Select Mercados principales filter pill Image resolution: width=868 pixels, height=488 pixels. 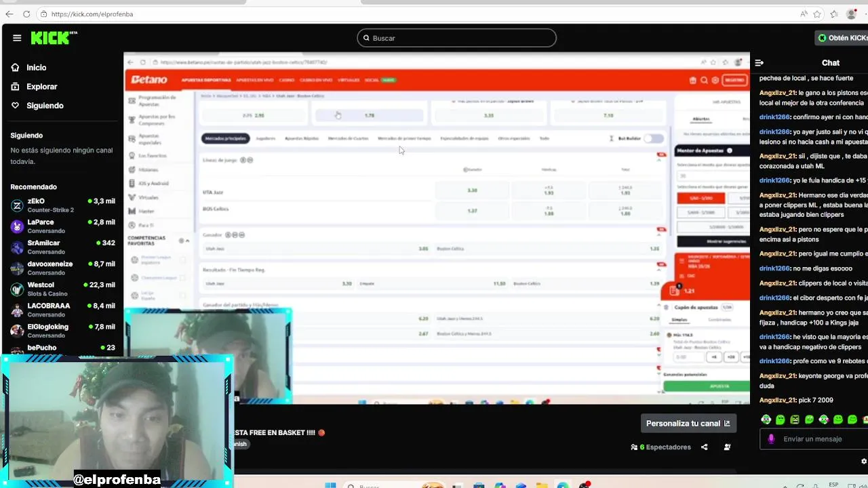(225, 138)
